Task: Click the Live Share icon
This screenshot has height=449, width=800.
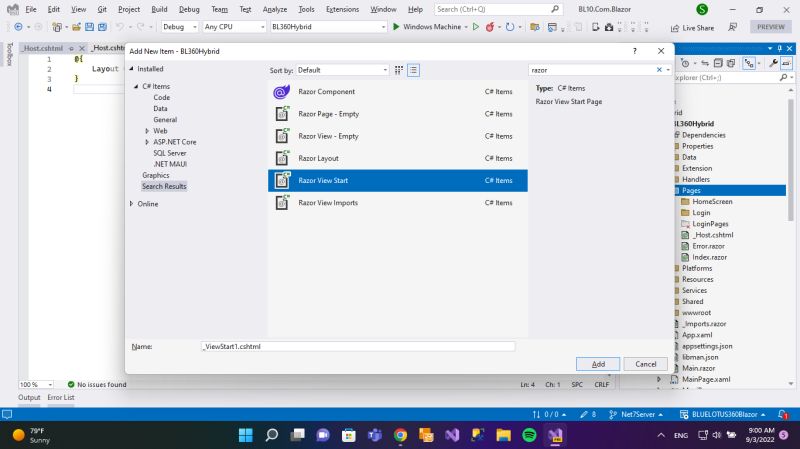Action: point(675,28)
